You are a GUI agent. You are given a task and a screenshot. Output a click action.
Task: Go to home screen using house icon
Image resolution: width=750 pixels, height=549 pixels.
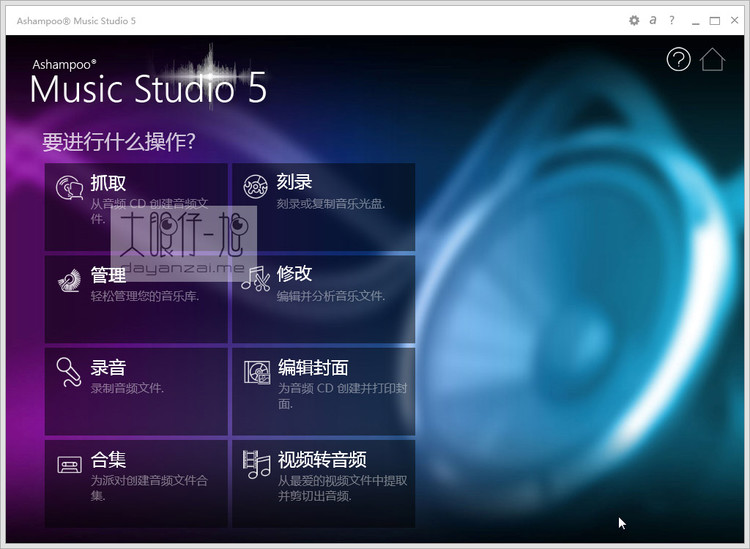click(712, 59)
